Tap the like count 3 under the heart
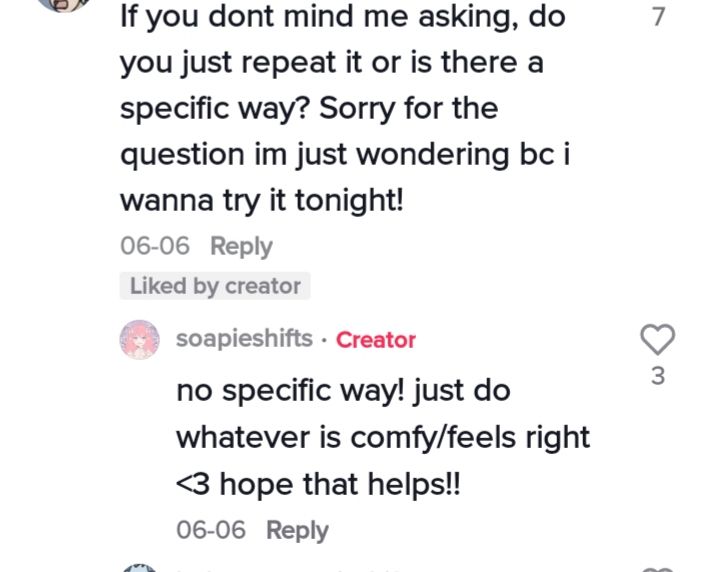 tap(658, 376)
